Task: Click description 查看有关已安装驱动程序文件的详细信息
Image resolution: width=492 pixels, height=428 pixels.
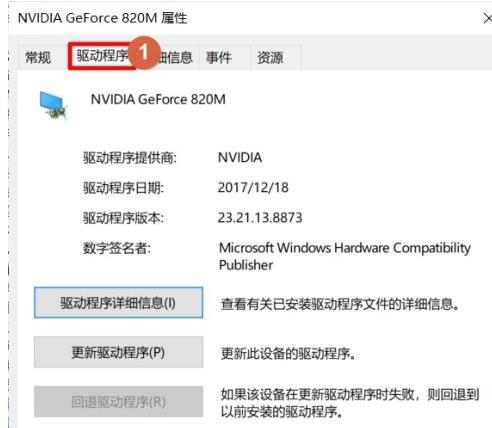Action: coord(340,304)
